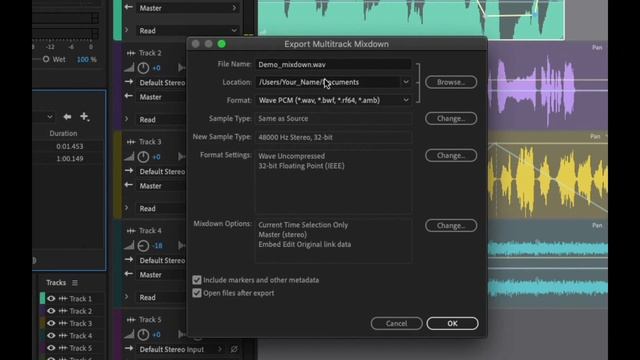
Task: Click the Track 5 volume knob
Action: coord(143,334)
